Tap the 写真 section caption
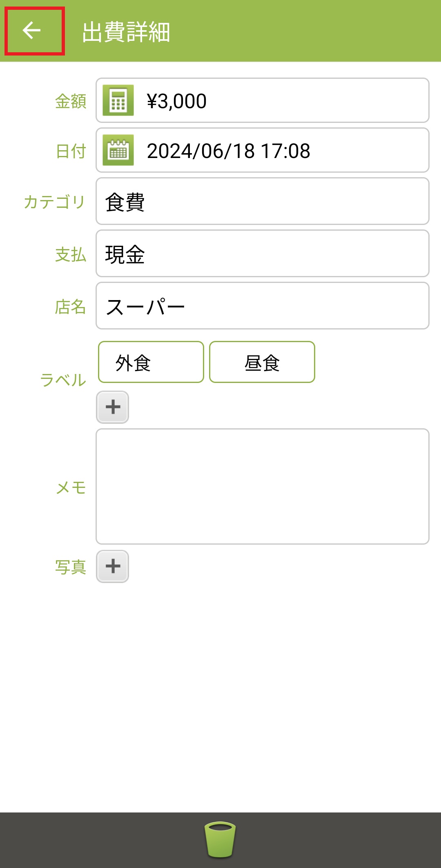This screenshot has height=868, width=441. click(x=71, y=567)
